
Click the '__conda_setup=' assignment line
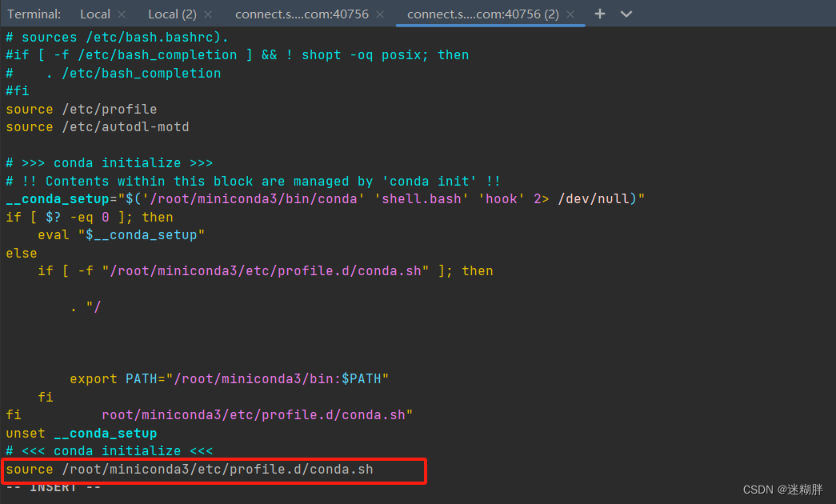tap(326, 199)
